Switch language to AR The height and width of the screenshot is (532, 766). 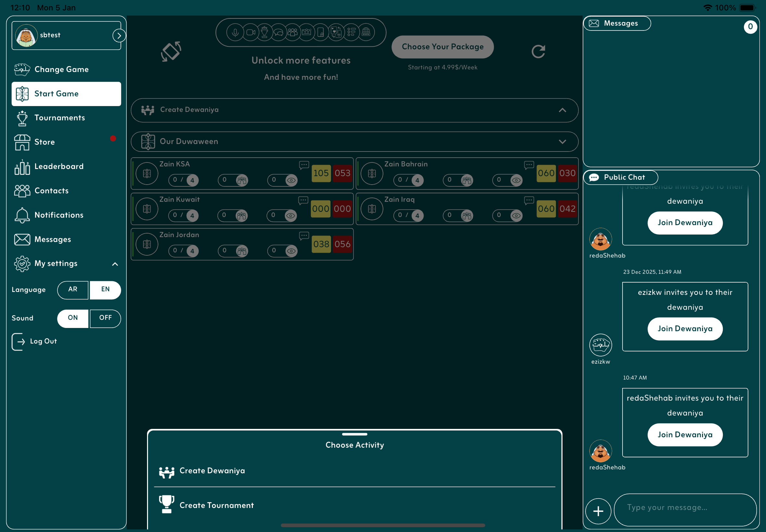pos(73,289)
